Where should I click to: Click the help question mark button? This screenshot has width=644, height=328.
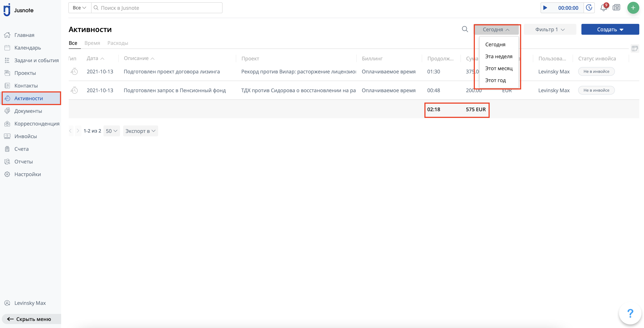point(630,313)
